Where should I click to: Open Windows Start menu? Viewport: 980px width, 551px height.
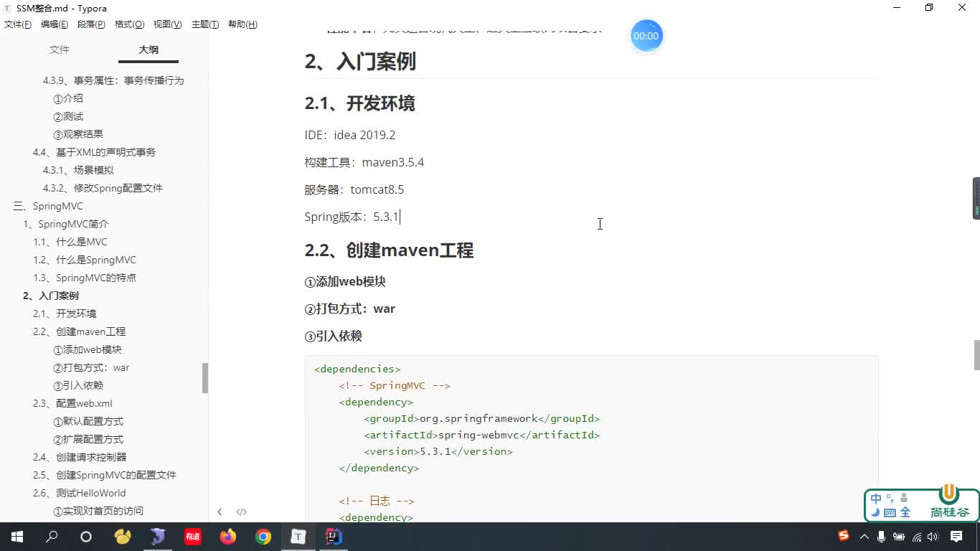click(17, 537)
